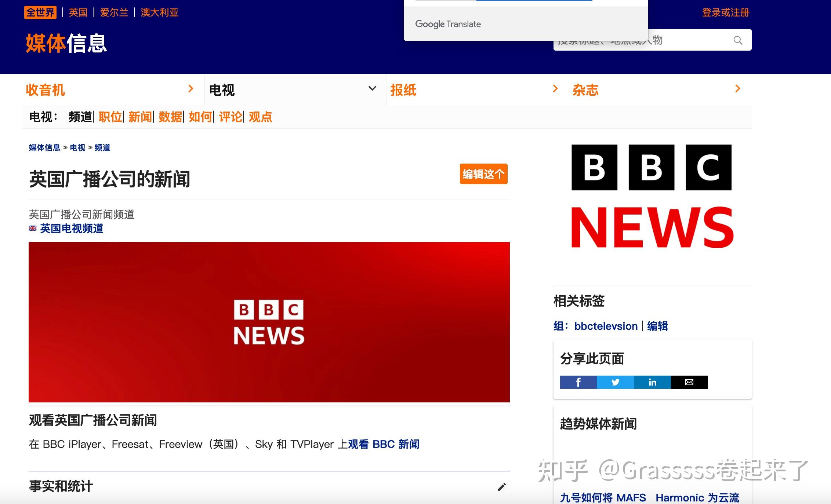
Task: Open the 职位 submenu tab
Action: click(x=110, y=117)
